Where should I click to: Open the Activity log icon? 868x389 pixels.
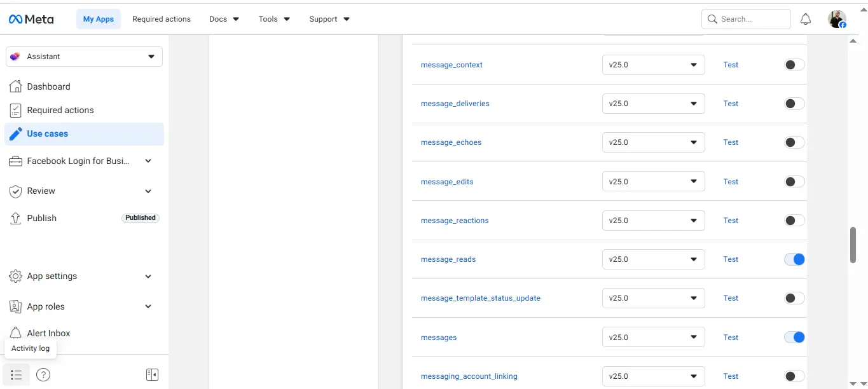[16, 374]
